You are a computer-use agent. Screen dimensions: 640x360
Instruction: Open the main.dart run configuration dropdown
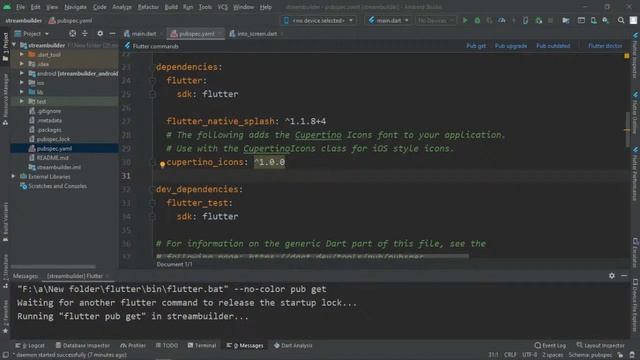click(388, 20)
